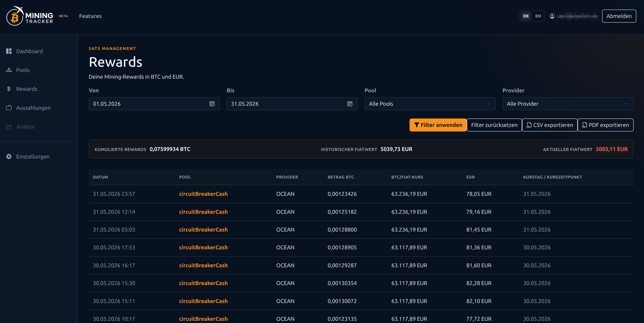
Task: Click the PDF file icon
Action: click(584, 125)
